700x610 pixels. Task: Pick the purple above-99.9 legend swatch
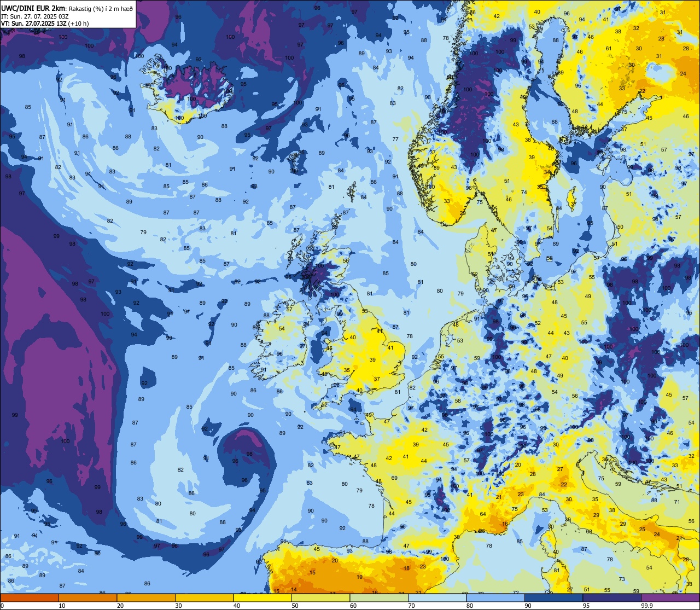click(670, 599)
